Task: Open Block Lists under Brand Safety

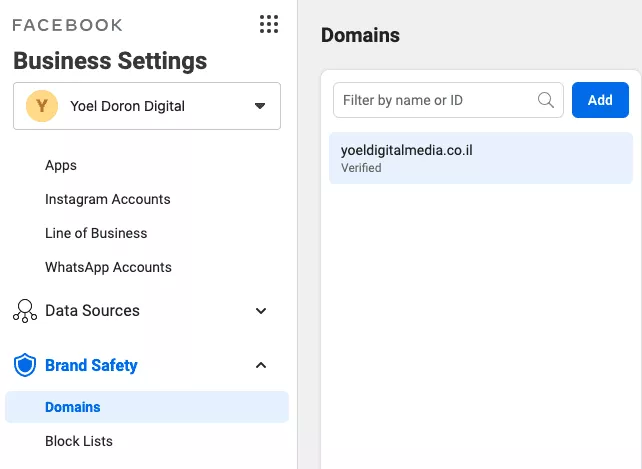Action: pos(79,441)
